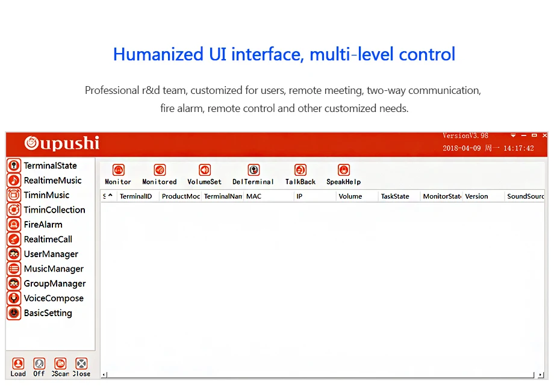This screenshot has height=392, width=554.
Task: Click the VersionV3.98 text
Action: click(465, 135)
